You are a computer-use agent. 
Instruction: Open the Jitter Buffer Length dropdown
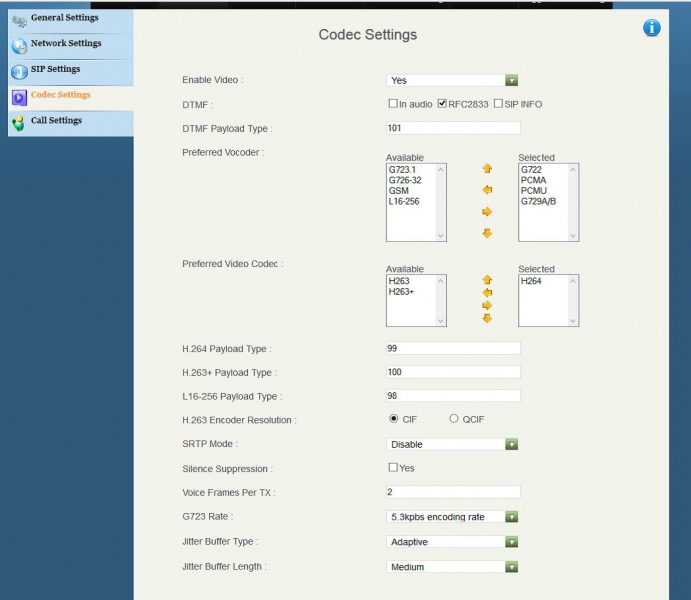(452, 567)
